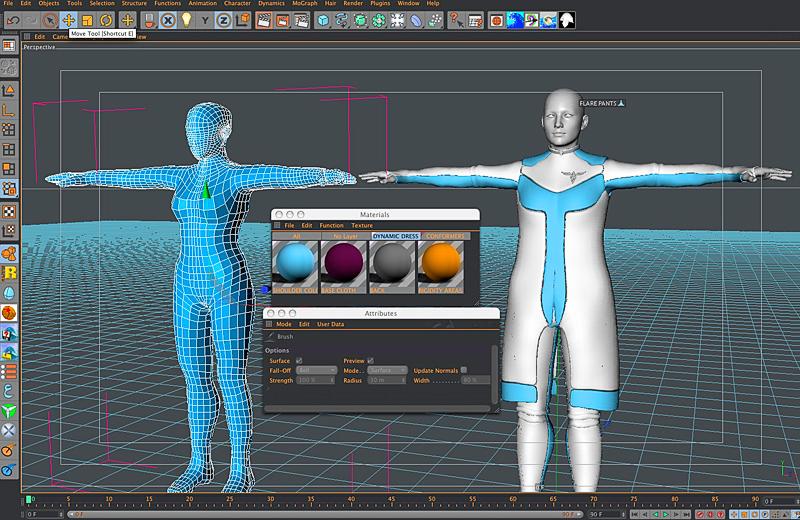Viewport: 800px width, 520px height.
Task: Open the File menu in Materials window
Action: click(x=289, y=225)
